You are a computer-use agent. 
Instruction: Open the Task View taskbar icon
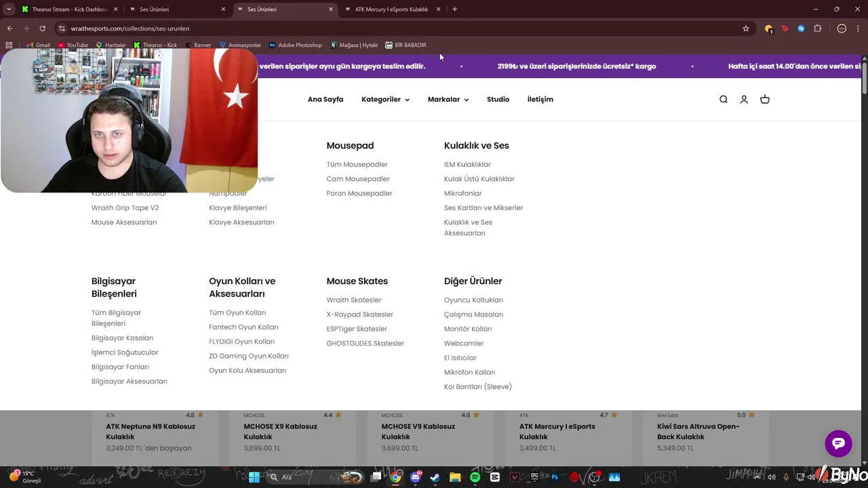376,477
